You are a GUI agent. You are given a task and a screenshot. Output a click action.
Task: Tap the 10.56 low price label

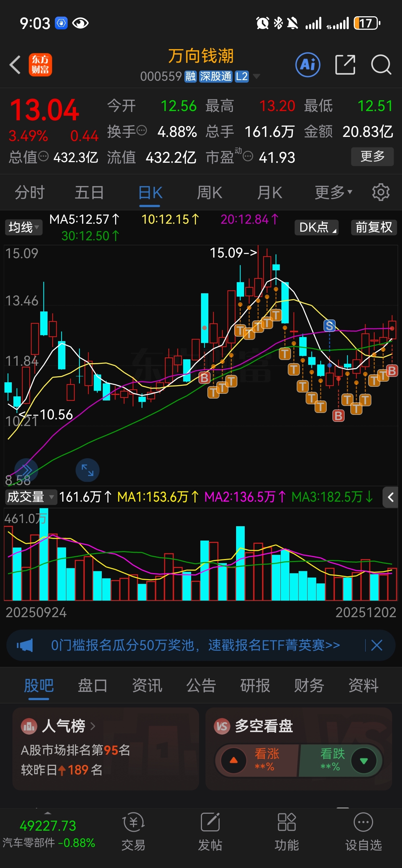(x=46, y=415)
